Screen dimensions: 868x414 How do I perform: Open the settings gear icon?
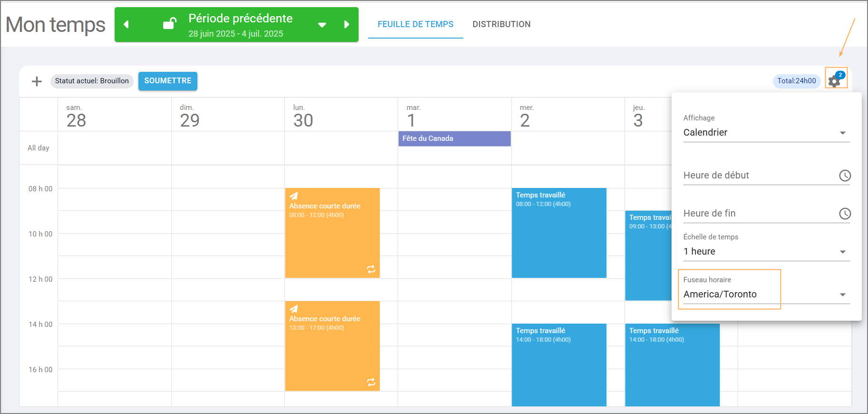[x=835, y=80]
